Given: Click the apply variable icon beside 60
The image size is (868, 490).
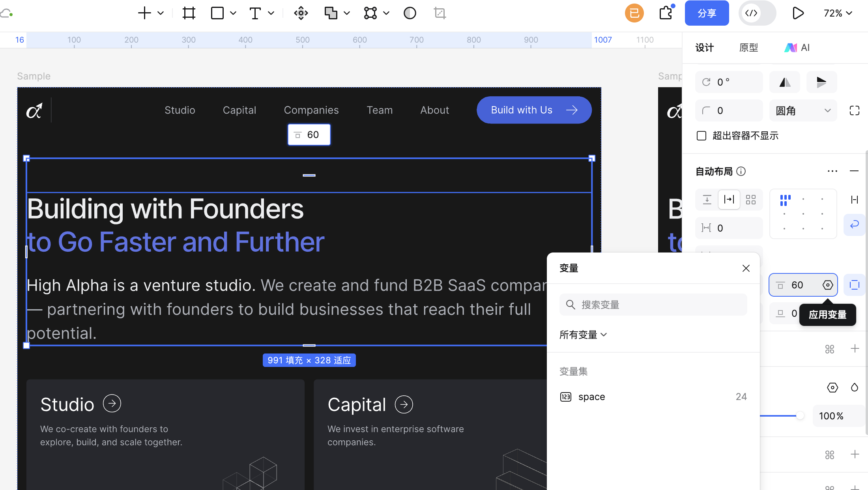Looking at the screenshot, I should pos(828,285).
